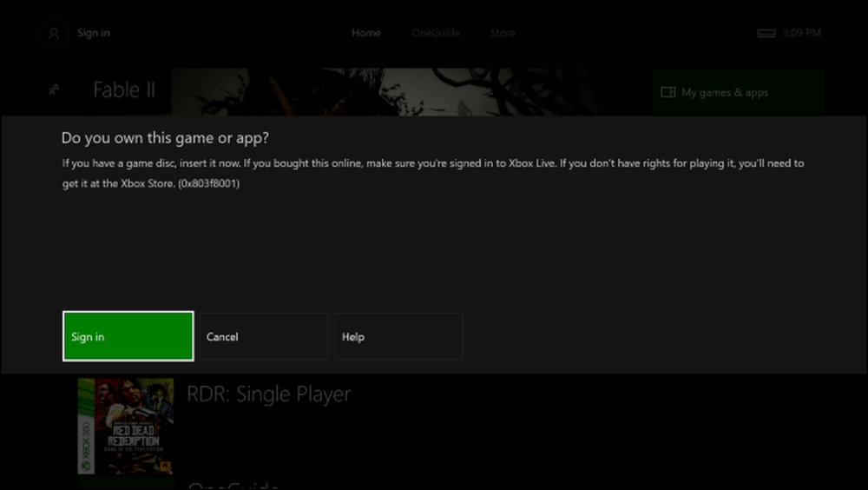Click the 3:09 PM clock
The image size is (868, 490).
801,33
